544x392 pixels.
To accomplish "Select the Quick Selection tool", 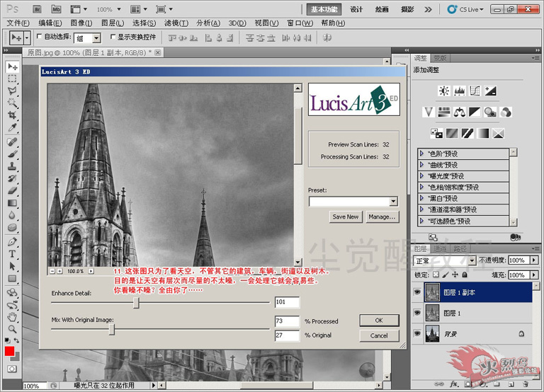I will point(12,103).
